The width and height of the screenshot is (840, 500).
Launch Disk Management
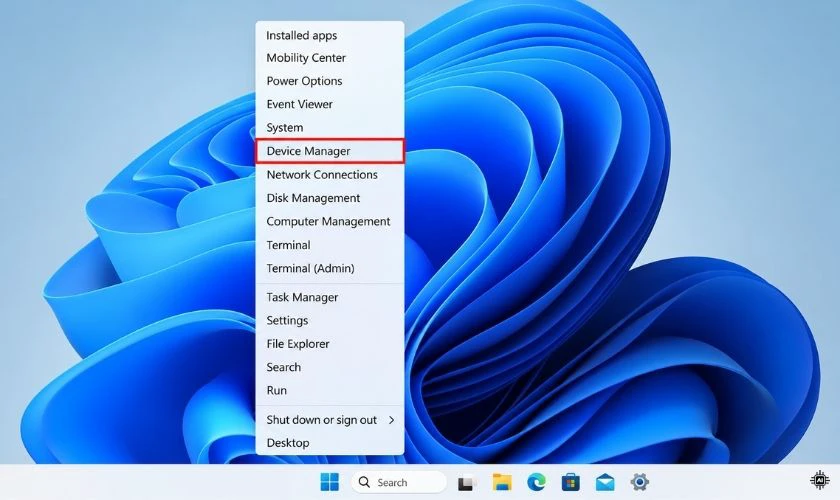tap(330, 198)
